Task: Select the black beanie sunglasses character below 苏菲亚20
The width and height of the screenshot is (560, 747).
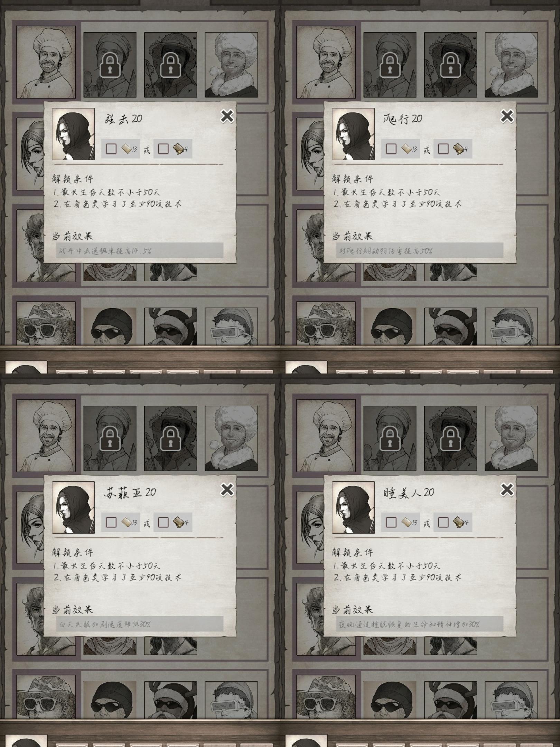Action: 110,700
